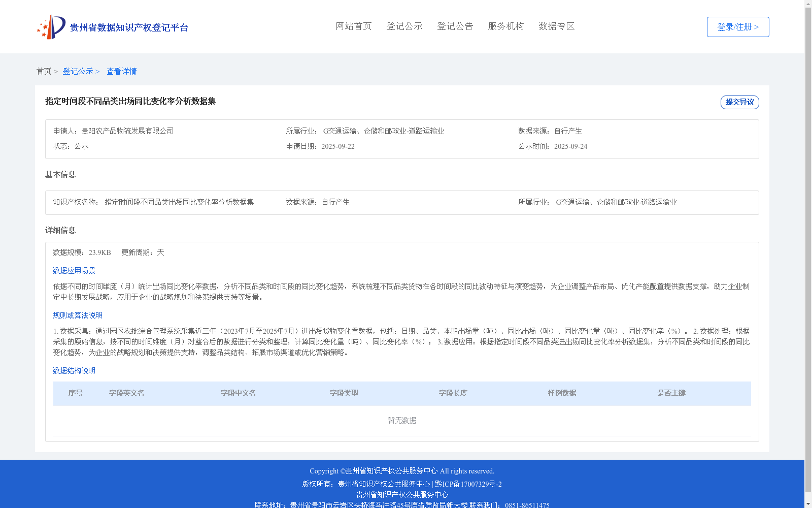
Task: Click 序号 column header
Action: click(x=76, y=393)
